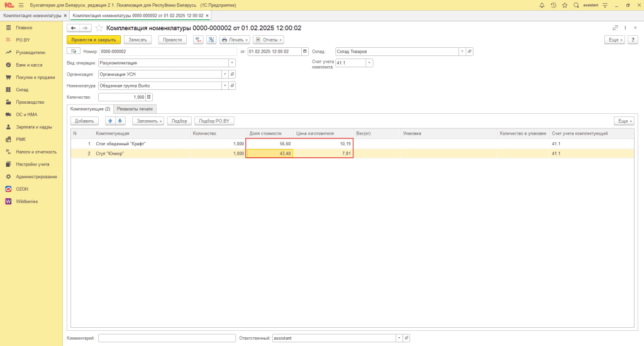Open Администрирование section
644x346 pixels.
[36, 177]
